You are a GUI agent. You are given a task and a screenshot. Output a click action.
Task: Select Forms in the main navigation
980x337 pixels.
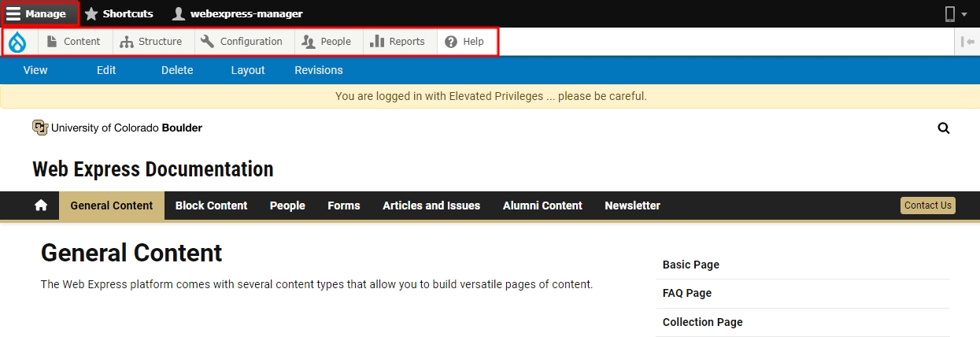(x=344, y=206)
